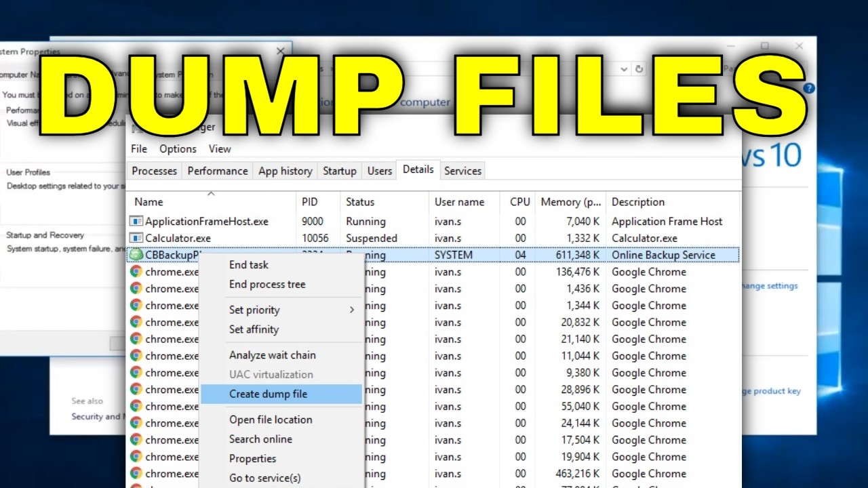
Task: Click Chrome icon in the 55,040 K row
Action: click(136, 407)
